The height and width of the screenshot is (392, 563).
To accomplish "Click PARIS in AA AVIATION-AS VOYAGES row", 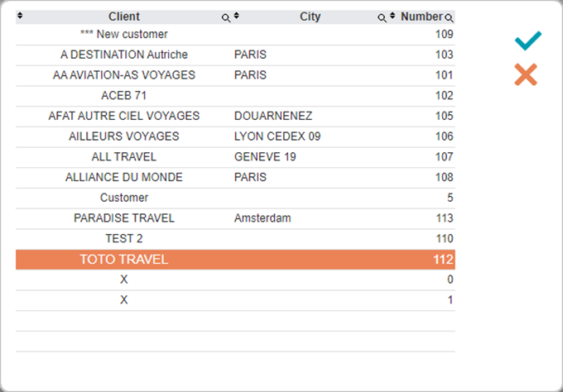I will coord(250,75).
